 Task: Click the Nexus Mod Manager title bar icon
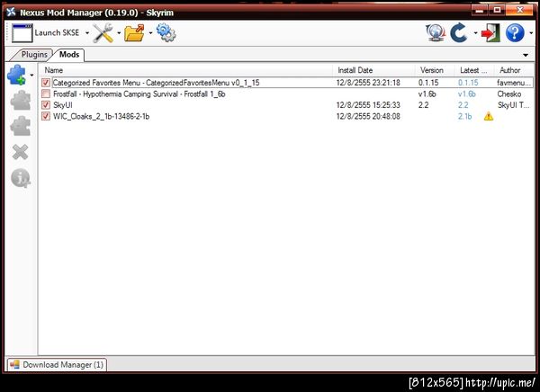coord(12,12)
